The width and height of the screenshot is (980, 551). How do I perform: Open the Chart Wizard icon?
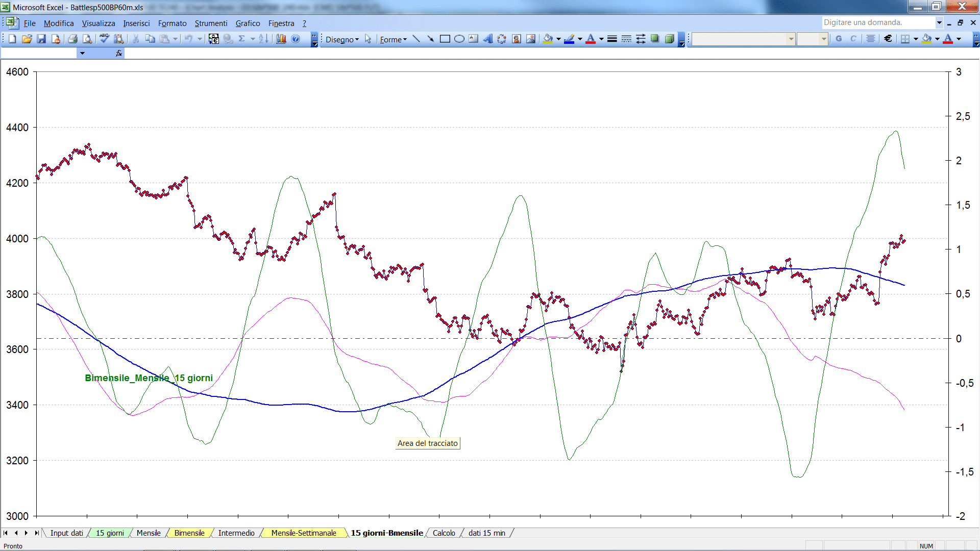[281, 39]
